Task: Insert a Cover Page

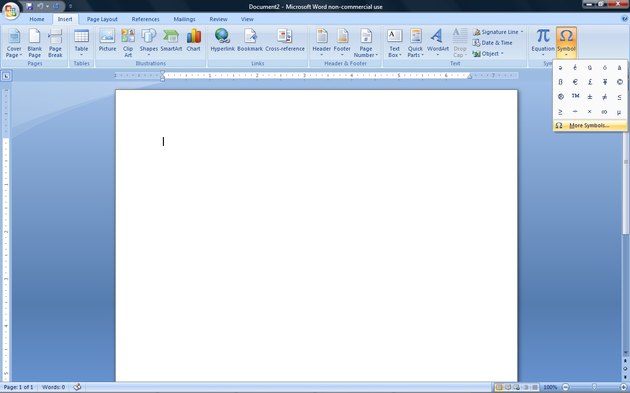Action: click(14, 43)
